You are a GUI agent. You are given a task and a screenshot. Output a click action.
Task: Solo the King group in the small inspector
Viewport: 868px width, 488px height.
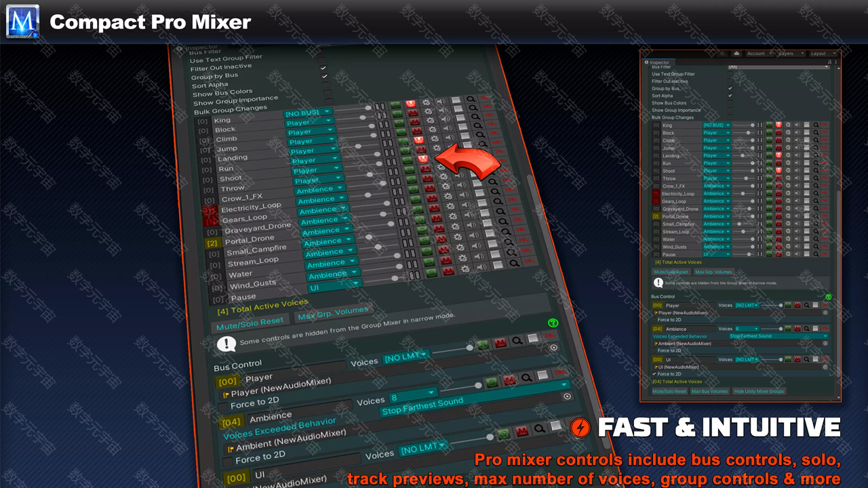[x=769, y=125]
